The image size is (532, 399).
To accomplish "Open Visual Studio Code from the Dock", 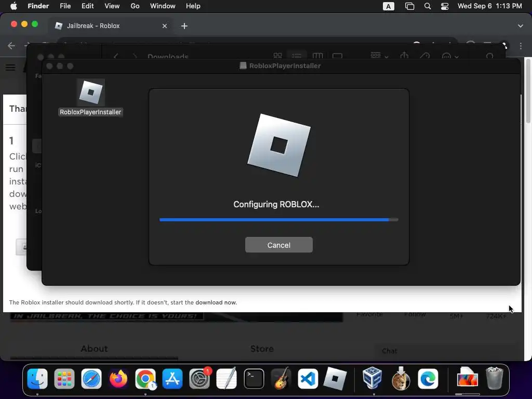I will click(308, 379).
